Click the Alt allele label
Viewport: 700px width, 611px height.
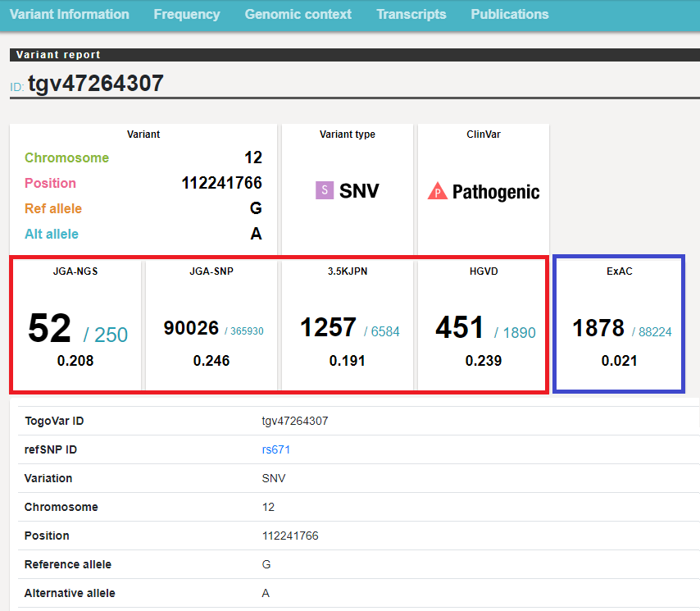tap(52, 235)
